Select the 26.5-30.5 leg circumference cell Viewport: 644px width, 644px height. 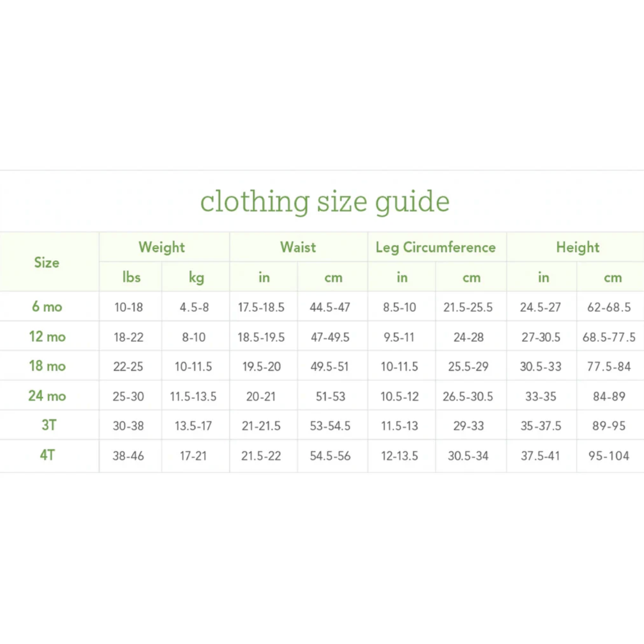468,397
